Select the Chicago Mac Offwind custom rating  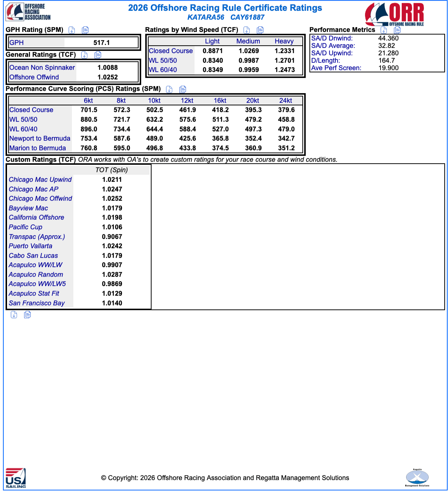(40, 198)
